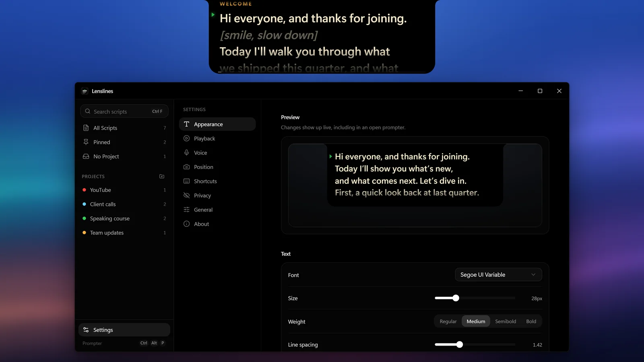Go to the Privacy settings tab

(217, 195)
